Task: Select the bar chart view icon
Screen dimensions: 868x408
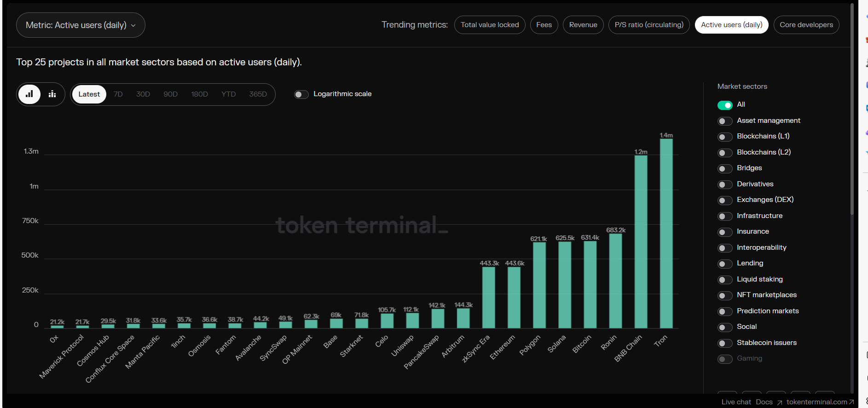Action: pos(29,94)
